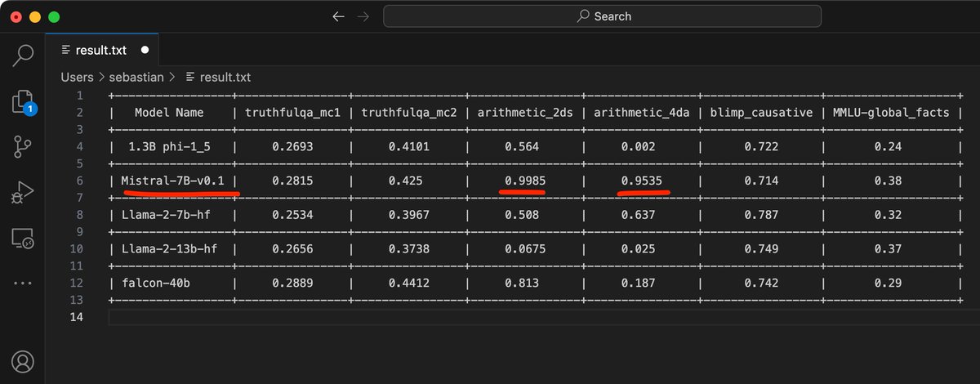This screenshot has width=980, height=384.
Task: Click the Mistral-7B-v0.1 row name
Action: pyautogui.click(x=172, y=181)
